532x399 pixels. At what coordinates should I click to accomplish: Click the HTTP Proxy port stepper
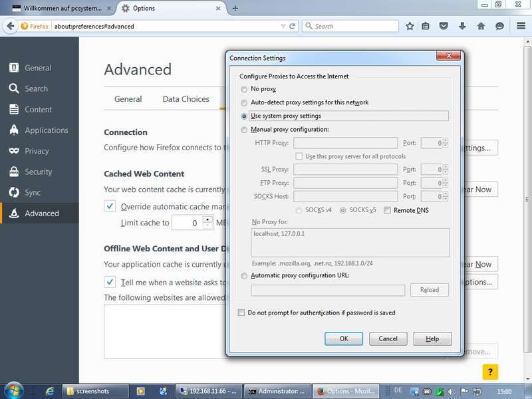(x=446, y=143)
